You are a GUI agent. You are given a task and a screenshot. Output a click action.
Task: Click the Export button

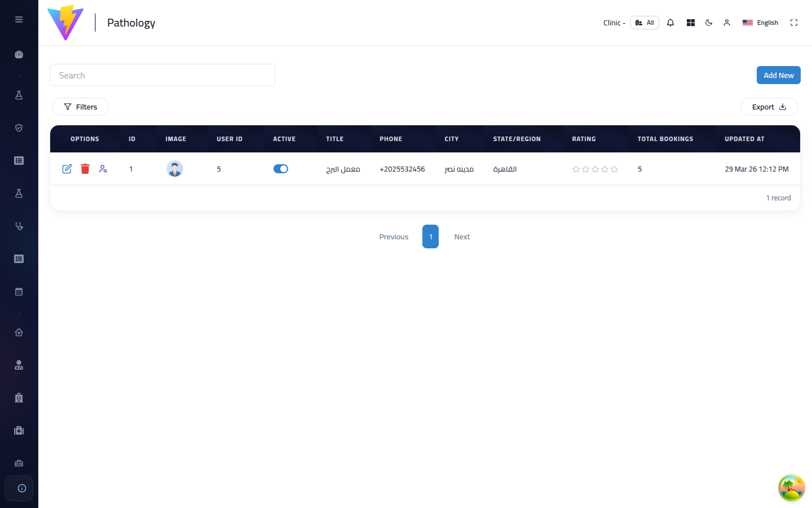click(x=769, y=107)
